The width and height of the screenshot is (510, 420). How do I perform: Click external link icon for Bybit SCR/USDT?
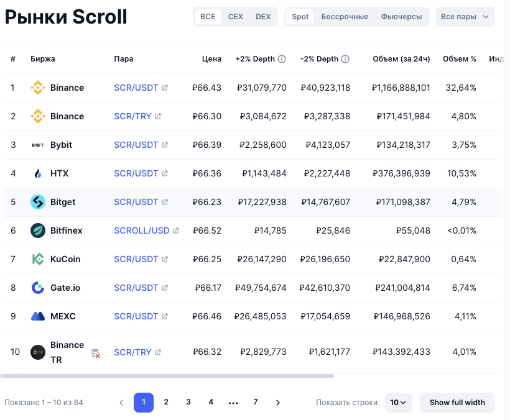click(165, 145)
